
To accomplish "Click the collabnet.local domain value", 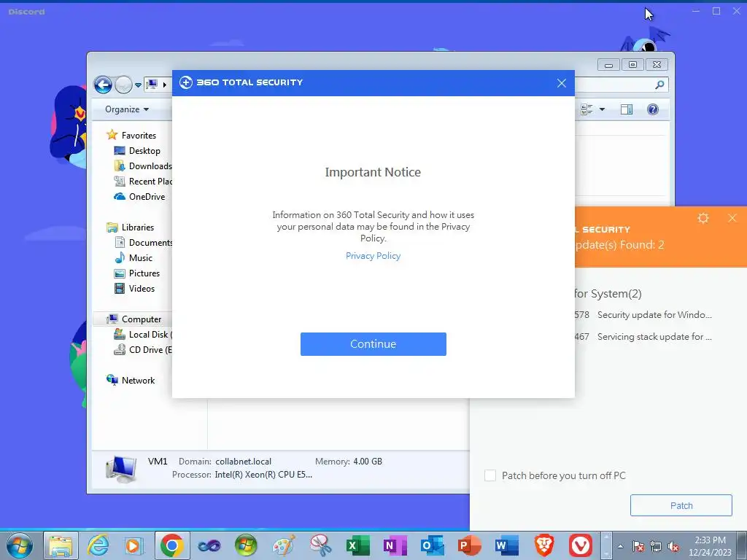I will pyautogui.click(x=244, y=462).
